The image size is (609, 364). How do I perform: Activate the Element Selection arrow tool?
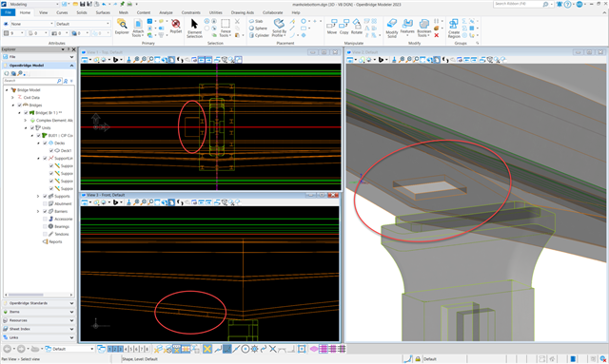coord(194,28)
